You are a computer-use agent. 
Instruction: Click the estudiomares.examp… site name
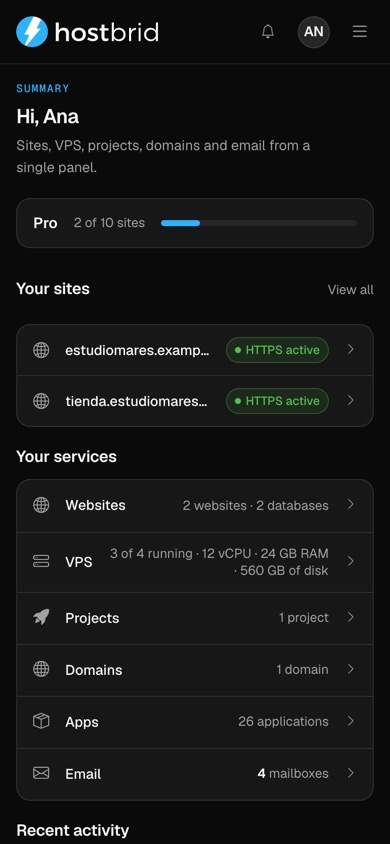tap(138, 350)
